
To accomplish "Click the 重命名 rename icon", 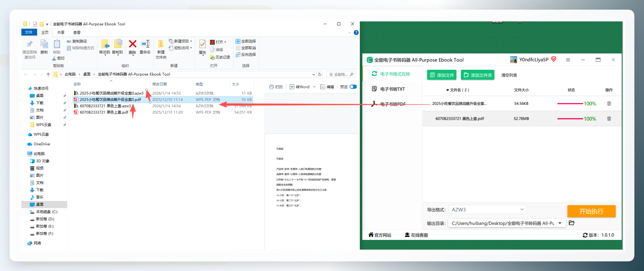I will (x=145, y=44).
